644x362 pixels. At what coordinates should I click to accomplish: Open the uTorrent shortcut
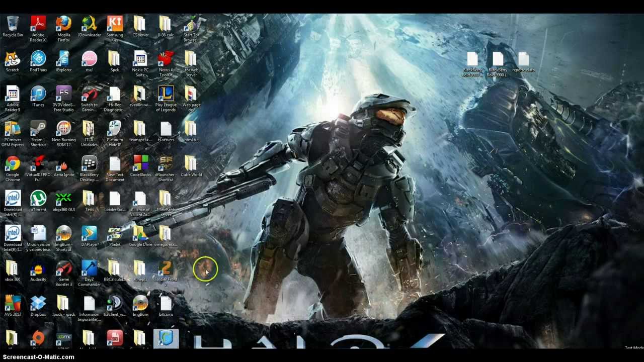click(x=38, y=202)
